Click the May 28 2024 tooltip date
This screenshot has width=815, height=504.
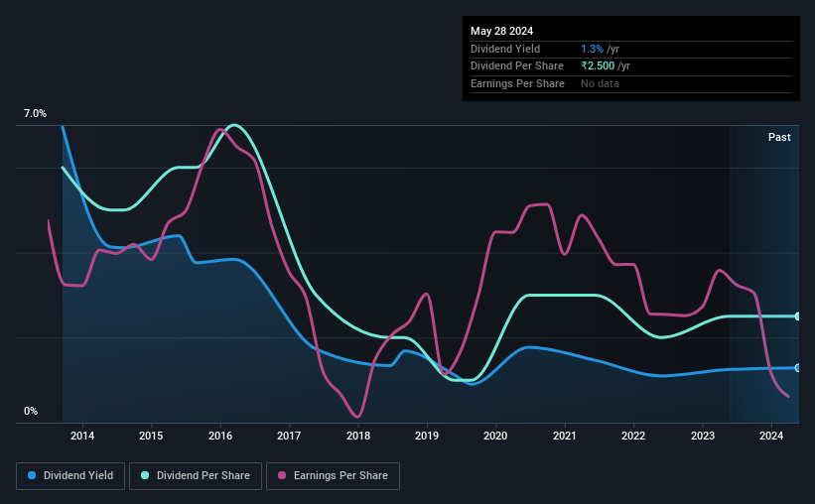[501, 31]
